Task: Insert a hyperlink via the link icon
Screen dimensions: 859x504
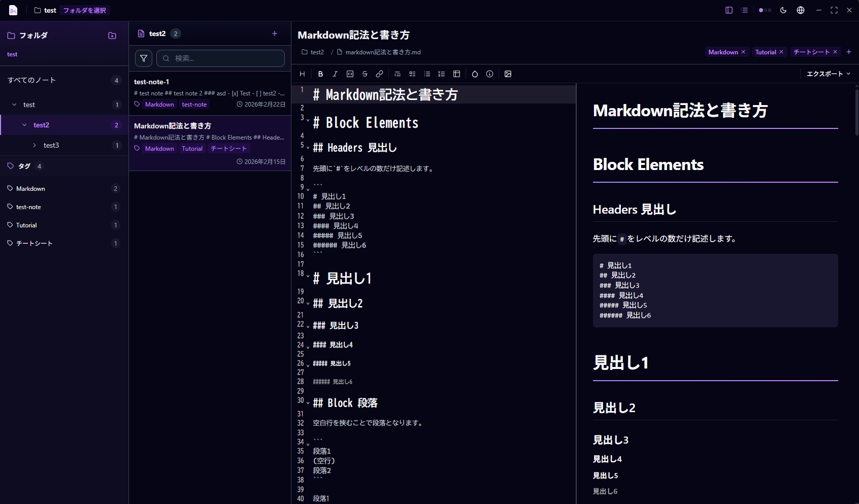Action: (x=379, y=74)
